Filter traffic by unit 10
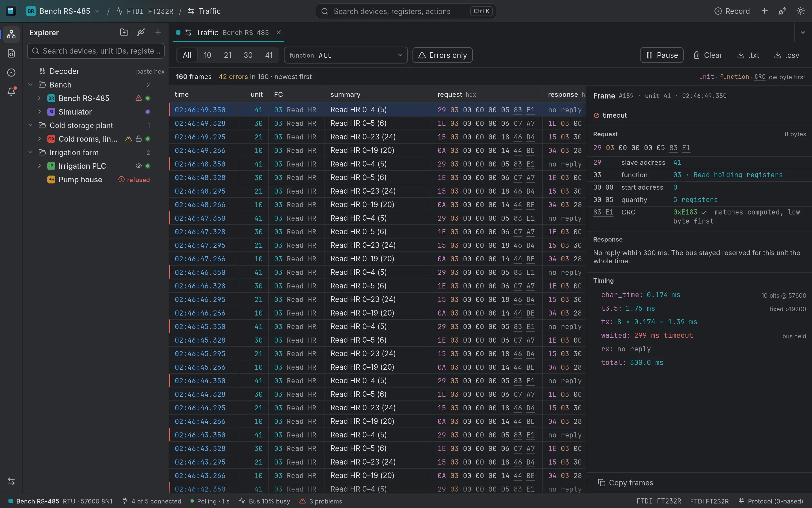The width and height of the screenshot is (812, 508). click(x=207, y=55)
